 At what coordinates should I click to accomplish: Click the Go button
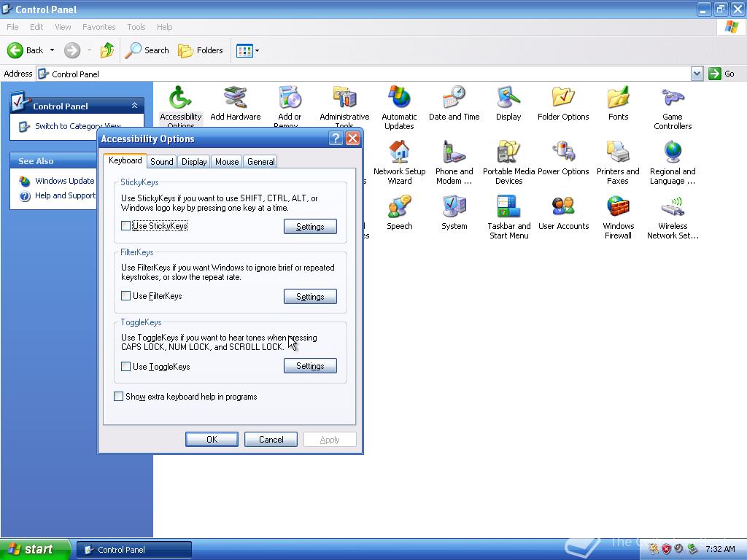pos(721,74)
